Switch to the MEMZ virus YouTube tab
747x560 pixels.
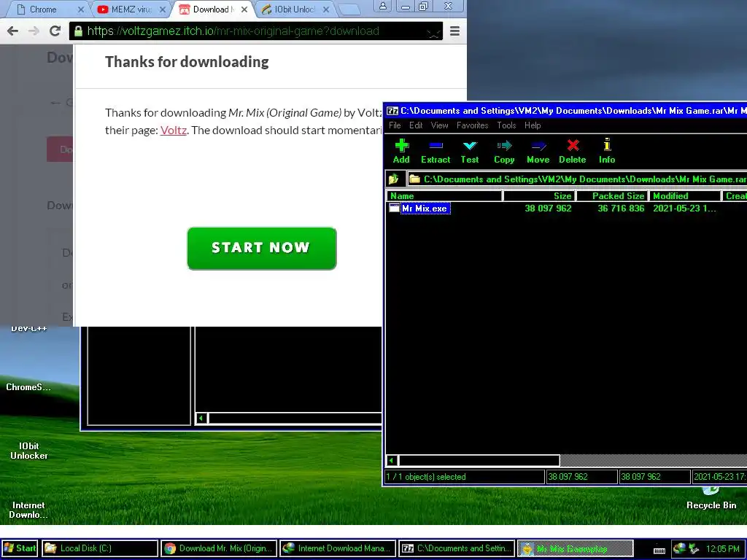131,9
